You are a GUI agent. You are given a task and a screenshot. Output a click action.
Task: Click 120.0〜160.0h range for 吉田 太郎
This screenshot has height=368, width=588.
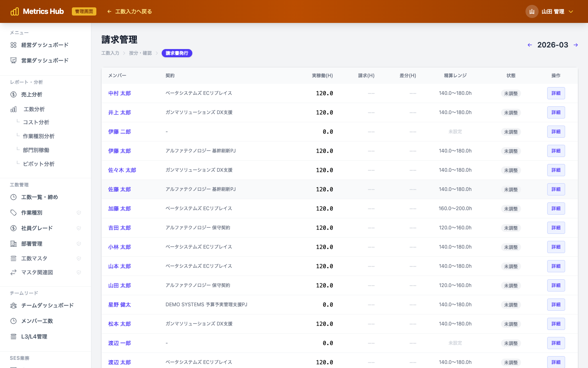pos(455,228)
